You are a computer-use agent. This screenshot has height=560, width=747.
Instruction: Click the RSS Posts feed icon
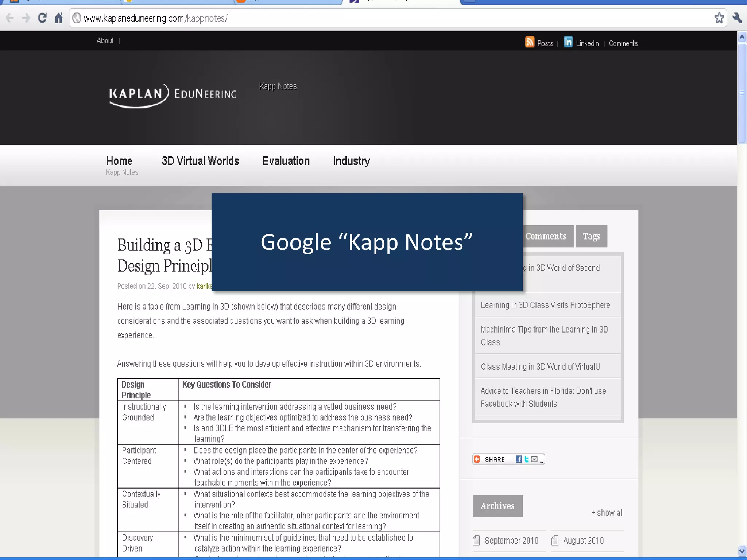[530, 42]
